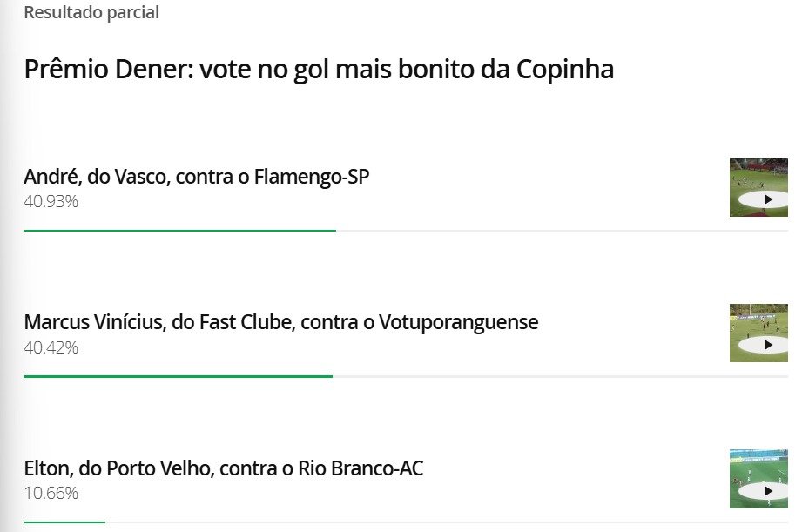Screen dimensions: 802x532
Task: Click the Resultado parcial label
Action: pos(91,12)
